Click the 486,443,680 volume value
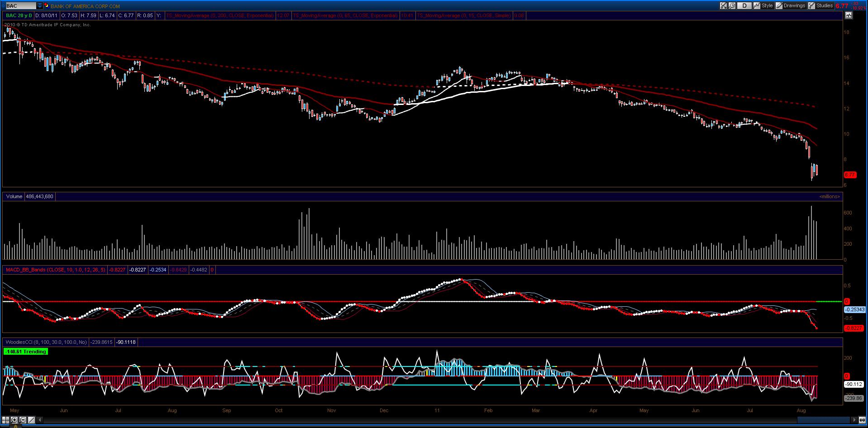868x428 pixels. pos(40,196)
